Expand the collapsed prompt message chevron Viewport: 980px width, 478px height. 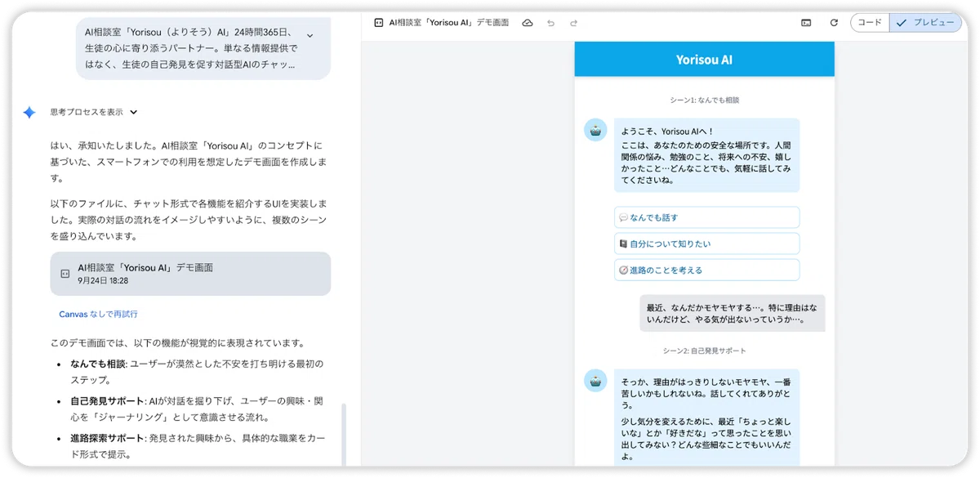coord(310,35)
